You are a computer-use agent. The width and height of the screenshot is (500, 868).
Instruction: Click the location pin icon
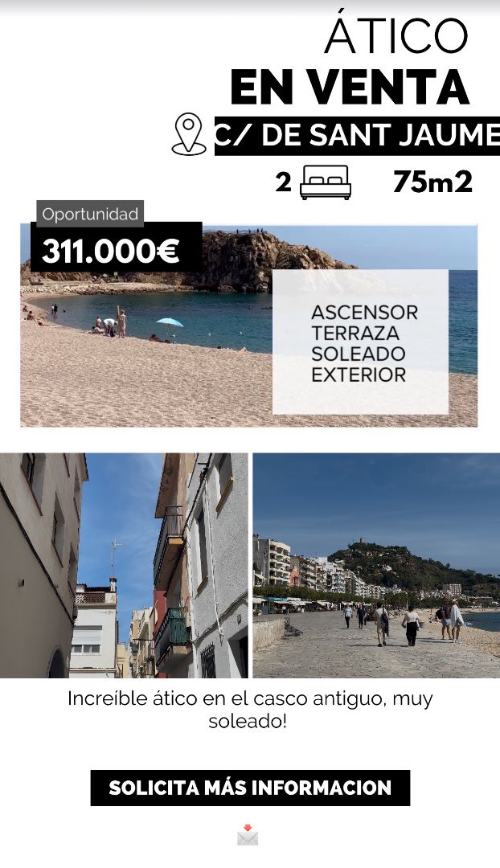point(189,134)
